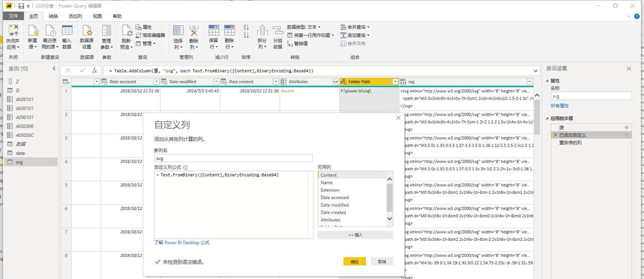Click the Remove Columns (删除列) icon
This screenshot has width=644, height=279.
coord(194,30)
